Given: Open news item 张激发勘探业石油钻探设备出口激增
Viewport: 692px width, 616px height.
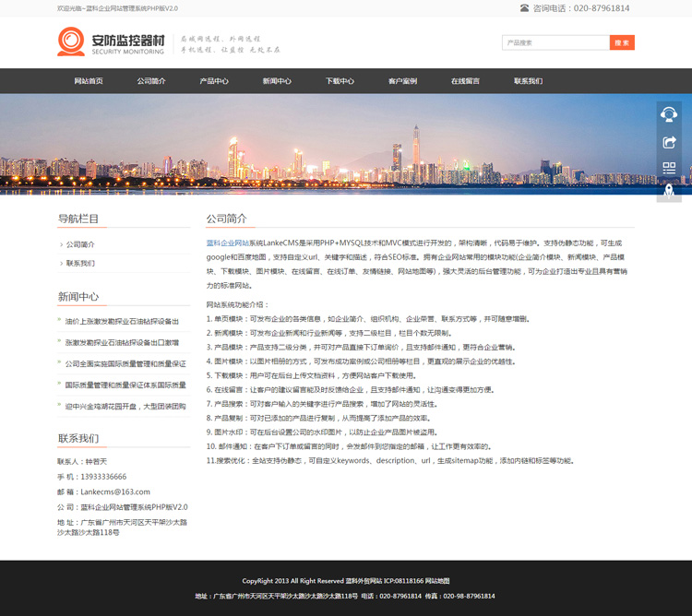Looking at the screenshot, I should pyautogui.click(x=122, y=343).
